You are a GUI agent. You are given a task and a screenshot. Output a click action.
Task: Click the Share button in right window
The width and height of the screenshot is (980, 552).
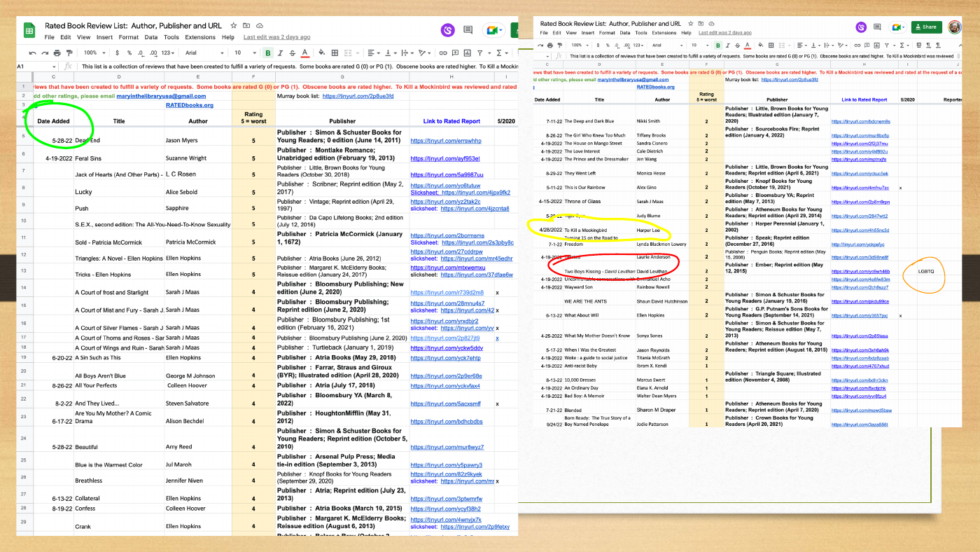[926, 27]
